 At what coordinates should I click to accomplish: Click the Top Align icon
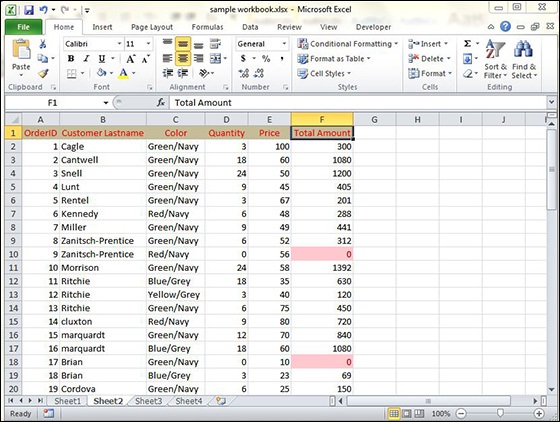(x=168, y=44)
